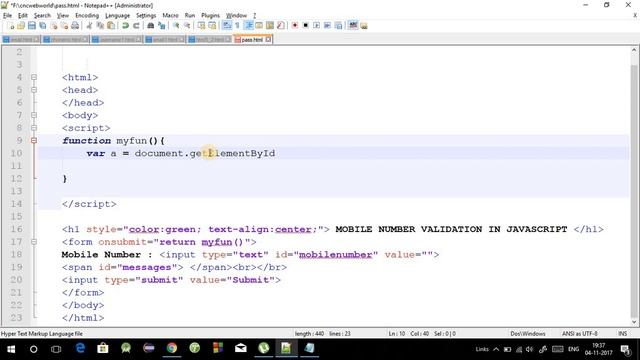Collapse the html fold marker on line 4
The image size is (640, 360).
[x=34, y=77]
